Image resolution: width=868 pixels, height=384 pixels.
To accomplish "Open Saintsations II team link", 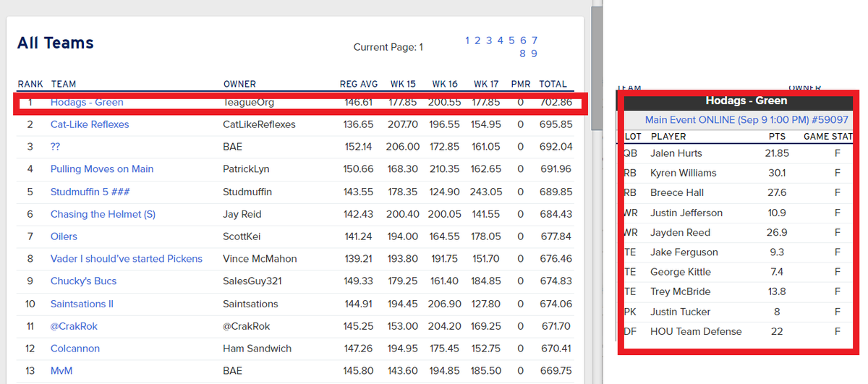I will click(x=82, y=304).
